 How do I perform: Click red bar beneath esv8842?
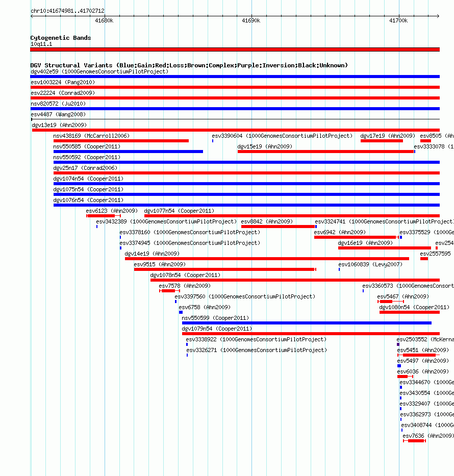278,227
